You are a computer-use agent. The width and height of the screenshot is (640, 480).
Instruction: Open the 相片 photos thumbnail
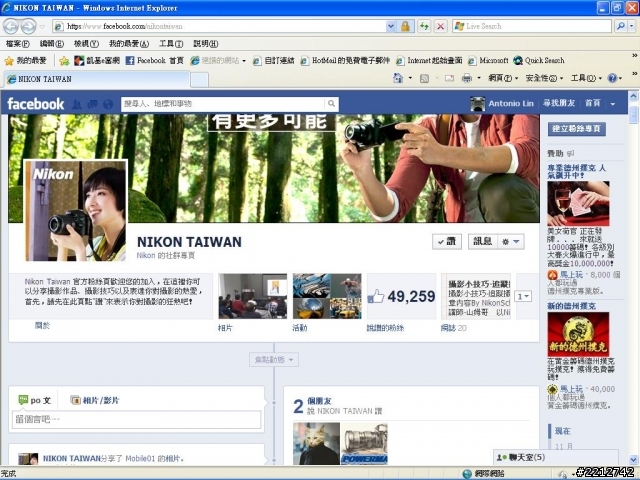[253, 296]
